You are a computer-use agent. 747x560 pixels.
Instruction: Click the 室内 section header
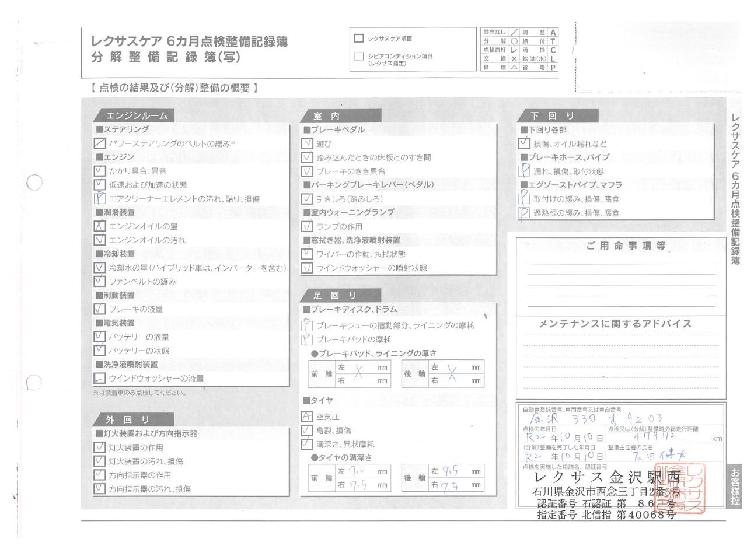[x=341, y=116]
